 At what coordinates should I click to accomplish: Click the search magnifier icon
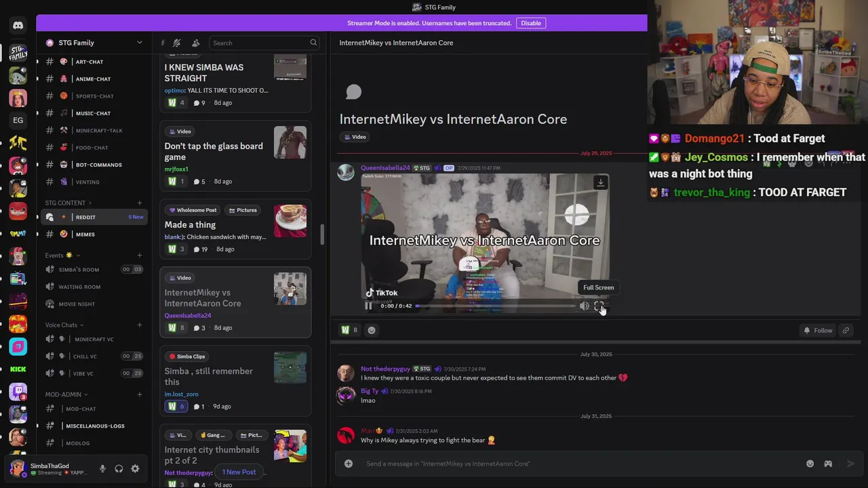pos(313,43)
